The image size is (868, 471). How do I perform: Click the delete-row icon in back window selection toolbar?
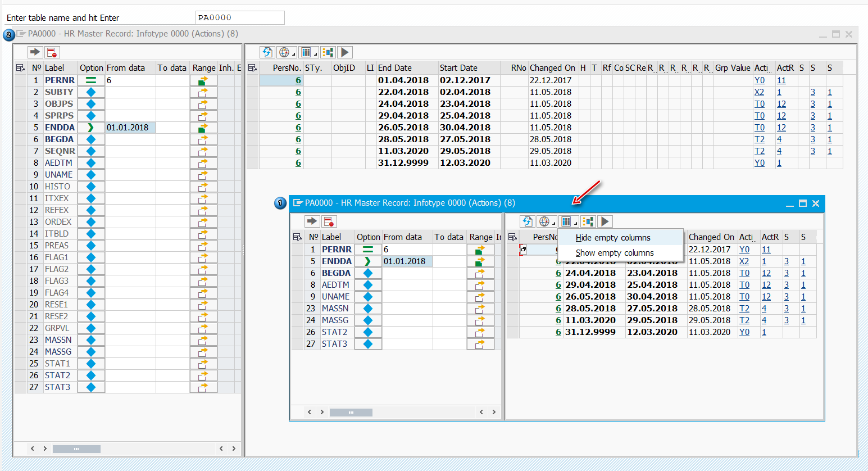click(52, 52)
